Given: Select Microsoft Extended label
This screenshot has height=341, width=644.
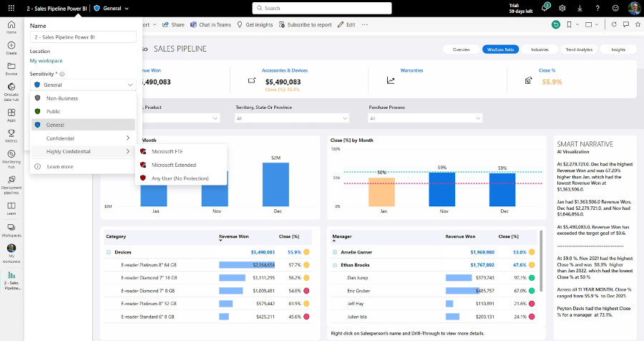Looking at the screenshot, I should point(181,165).
